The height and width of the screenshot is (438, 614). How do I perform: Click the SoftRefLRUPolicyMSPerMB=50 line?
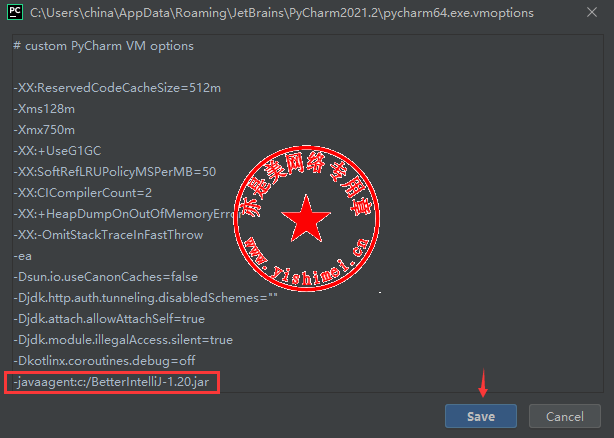pos(115,171)
